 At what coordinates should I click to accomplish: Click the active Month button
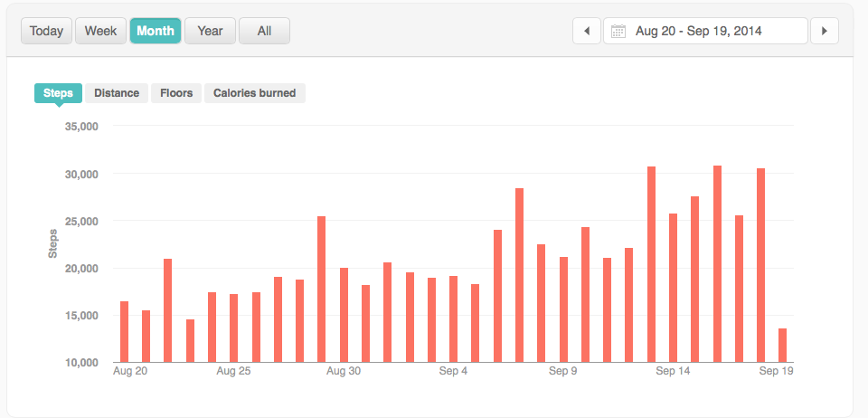[156, 31]
